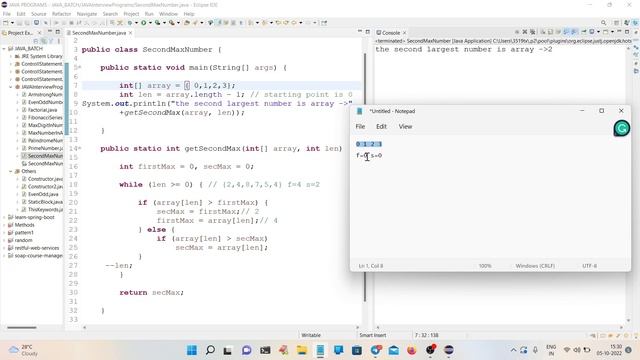Maximize the Project Explorer view
Screen dimensions: 640x360
point(58,32)
